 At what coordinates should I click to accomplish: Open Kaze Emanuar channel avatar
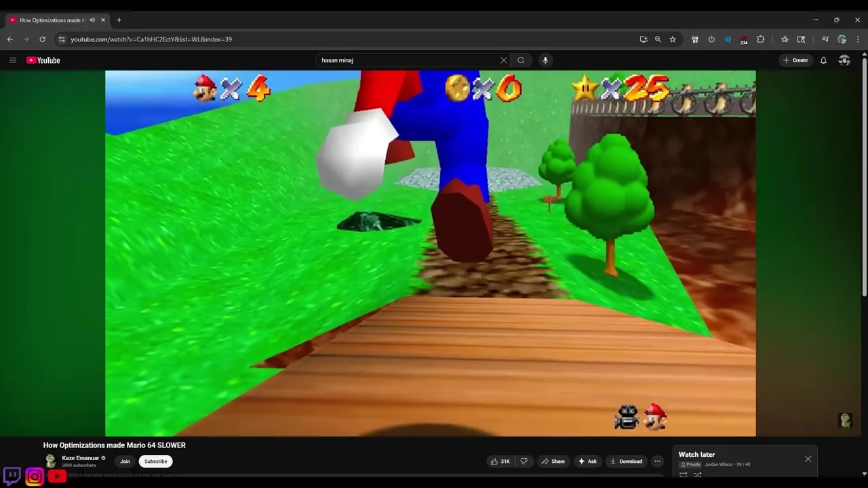coord(51,461)
